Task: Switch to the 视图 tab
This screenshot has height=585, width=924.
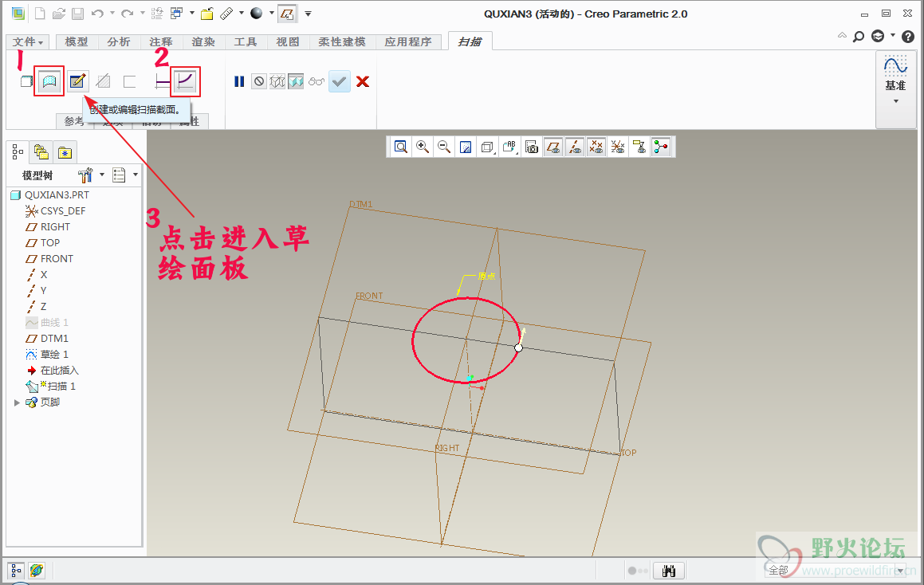Action: coord(288,41)
